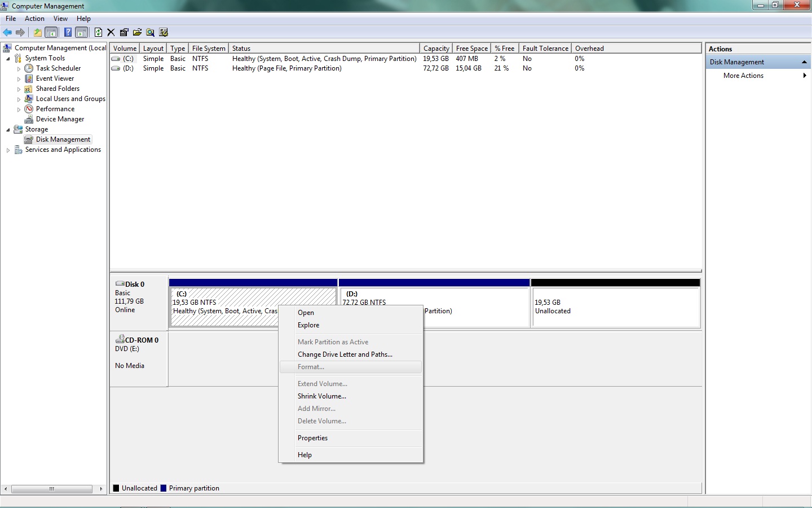Image resolution: width=812 pixels, height=508 pixels.
Task: Select Properties from the context menu
Action: [x=312, y=438]
